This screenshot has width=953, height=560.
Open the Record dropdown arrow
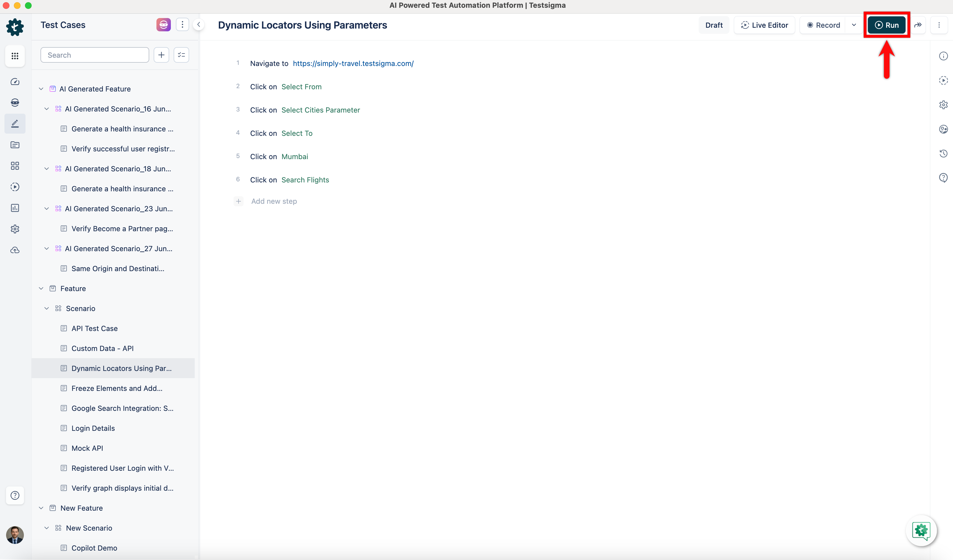[853, 25]
